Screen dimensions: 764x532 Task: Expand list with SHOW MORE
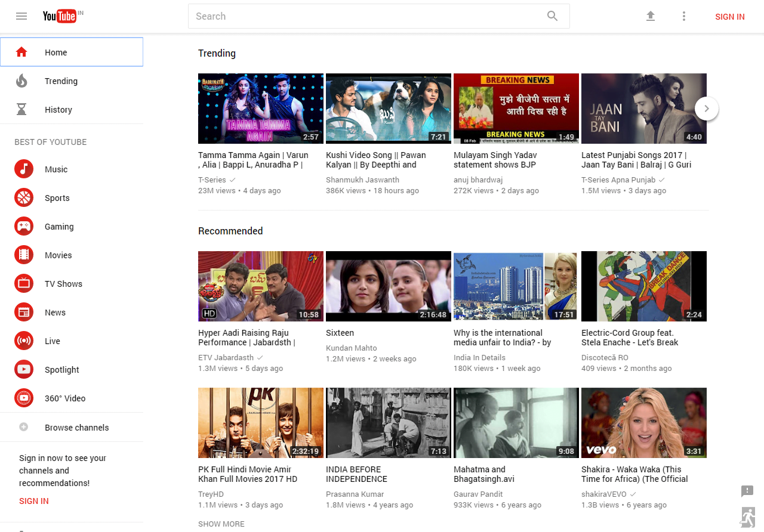click(x=221, y=524)
